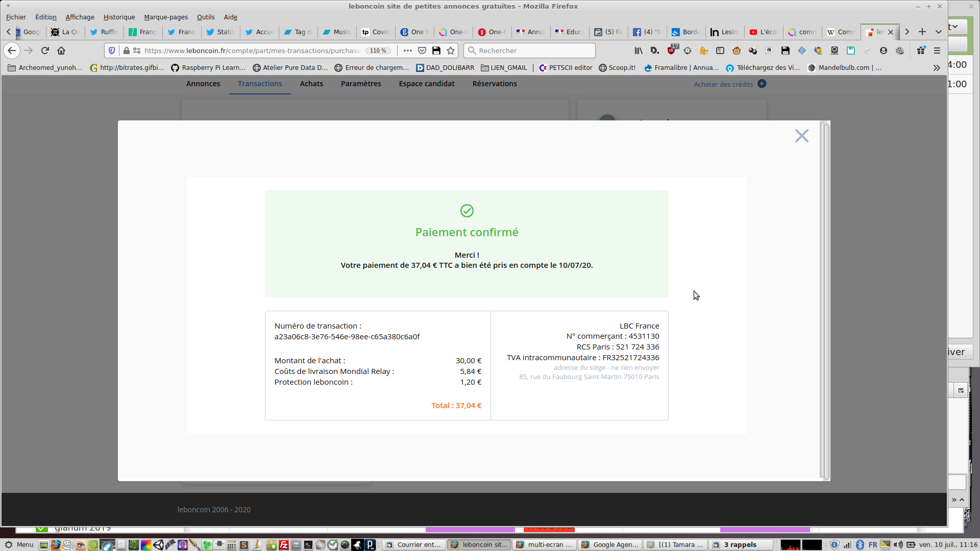Open the Firefox library icon
The height and width of the screenshot is (551, 980).
pos(639,51)
